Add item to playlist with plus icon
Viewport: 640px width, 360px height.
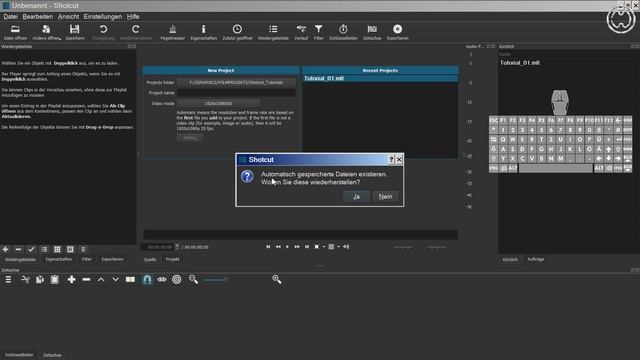click(x=5, y=249)
